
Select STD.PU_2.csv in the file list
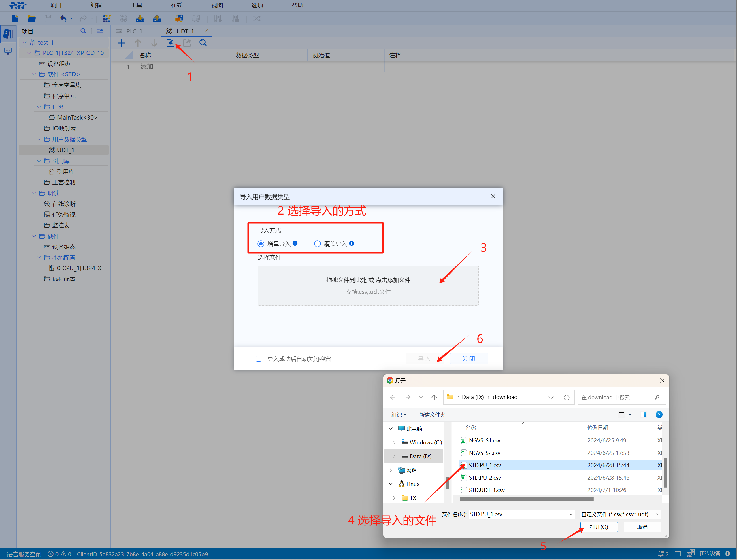[x=485, y=477]
